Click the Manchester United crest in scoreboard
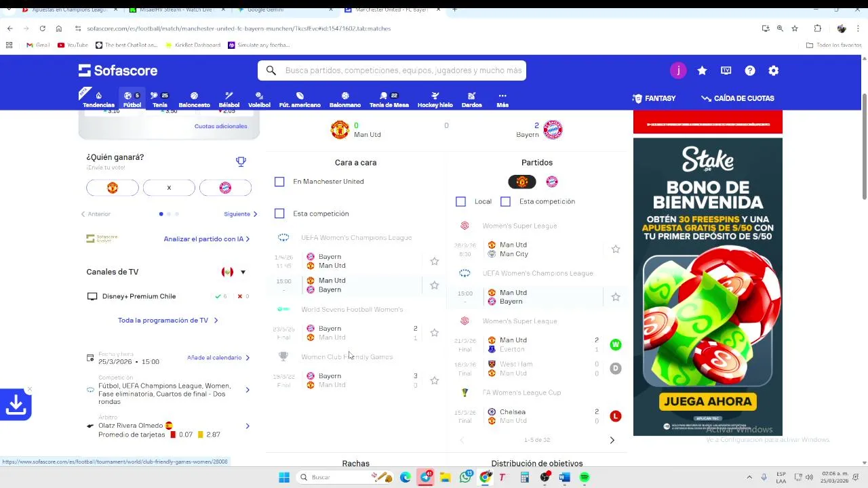The image size is (868, 488). tap(340, 129)
